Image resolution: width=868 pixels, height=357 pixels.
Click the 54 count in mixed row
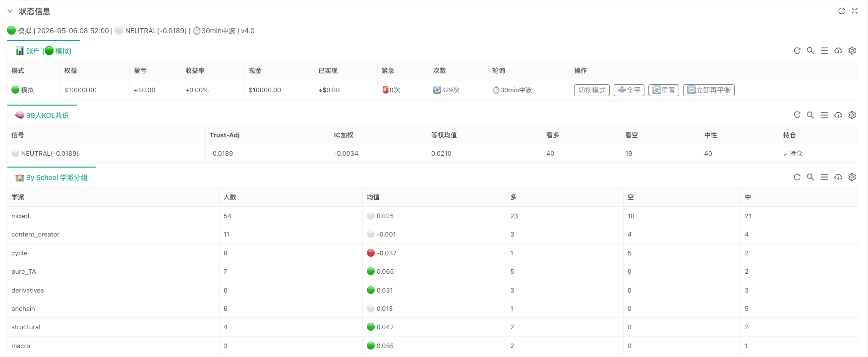[x=228, y=216]
